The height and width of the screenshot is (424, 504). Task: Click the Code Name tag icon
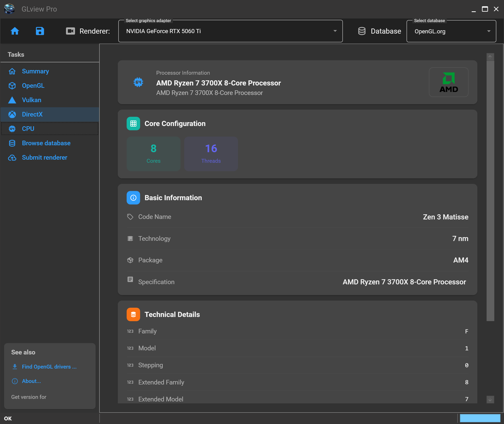pos(130,217)
